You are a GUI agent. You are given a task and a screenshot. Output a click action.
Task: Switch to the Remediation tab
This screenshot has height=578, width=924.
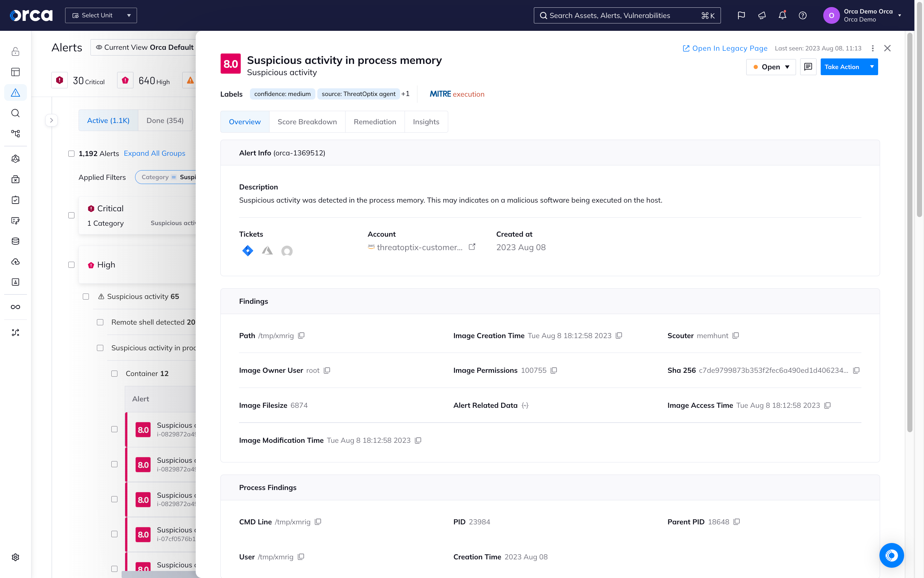[374, 122]
